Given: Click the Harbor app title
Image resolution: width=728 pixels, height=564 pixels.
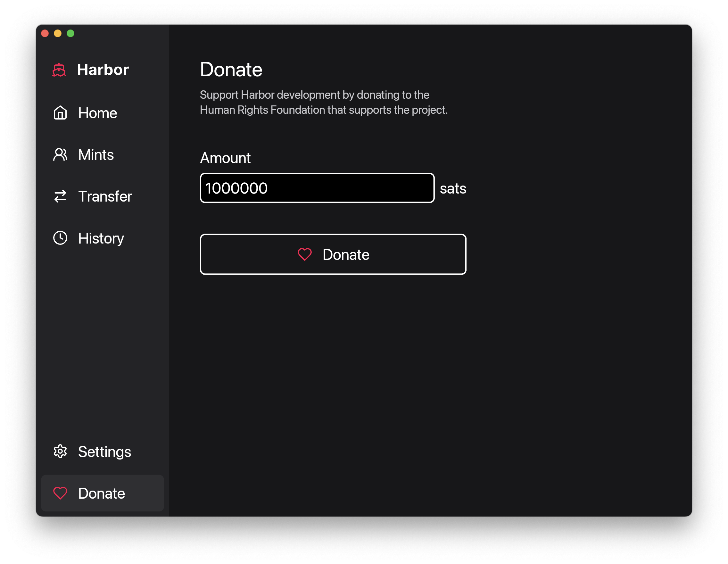Looking at the screenshot, I should pos(103,70).
